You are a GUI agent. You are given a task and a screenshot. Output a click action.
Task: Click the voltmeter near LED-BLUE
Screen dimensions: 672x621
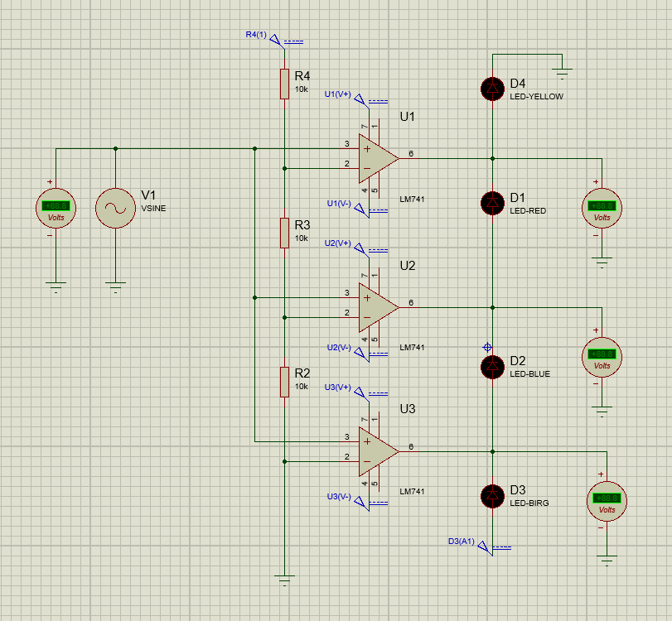[x=602, y=358]
